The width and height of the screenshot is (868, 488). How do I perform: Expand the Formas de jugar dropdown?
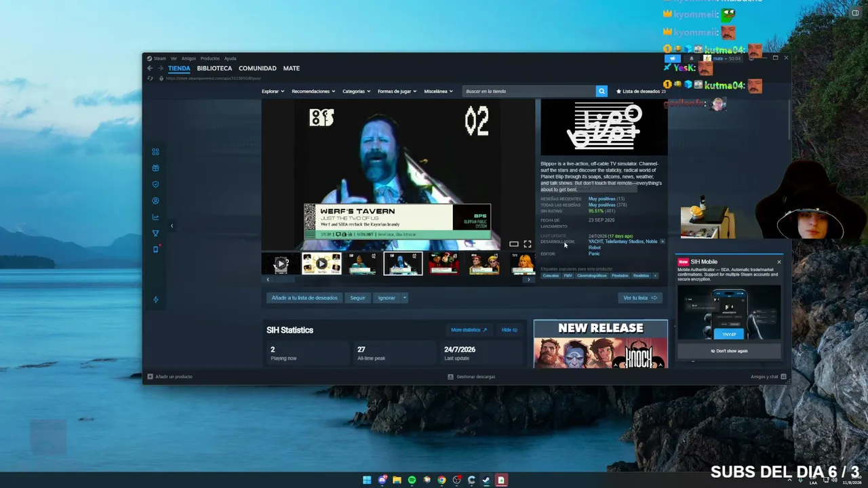397,91
